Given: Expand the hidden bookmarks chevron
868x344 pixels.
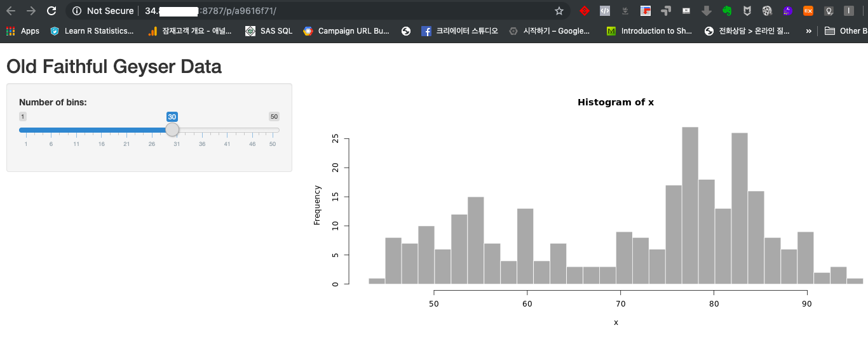Looking at the screenshot, I should coord(808,30).
